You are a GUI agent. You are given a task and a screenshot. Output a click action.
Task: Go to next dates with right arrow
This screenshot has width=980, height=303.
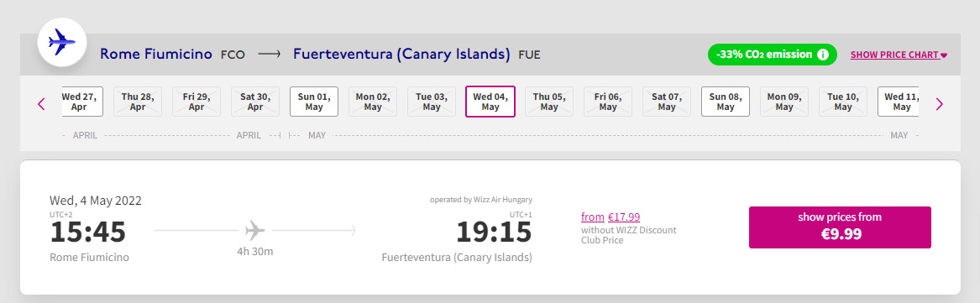pyautogui.click(x=940, y=104)
